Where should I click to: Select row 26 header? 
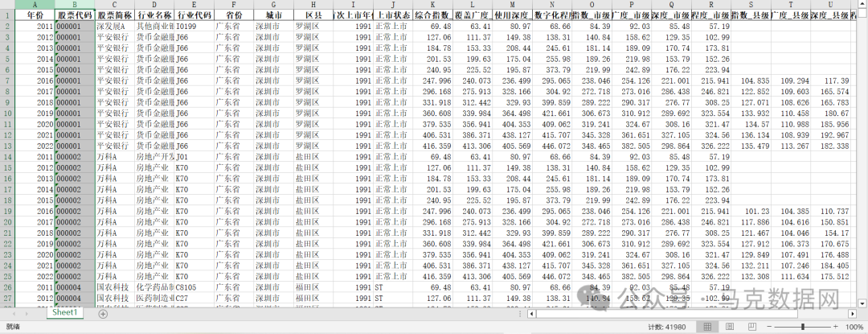pyautogui.click(x=7, y=288)
